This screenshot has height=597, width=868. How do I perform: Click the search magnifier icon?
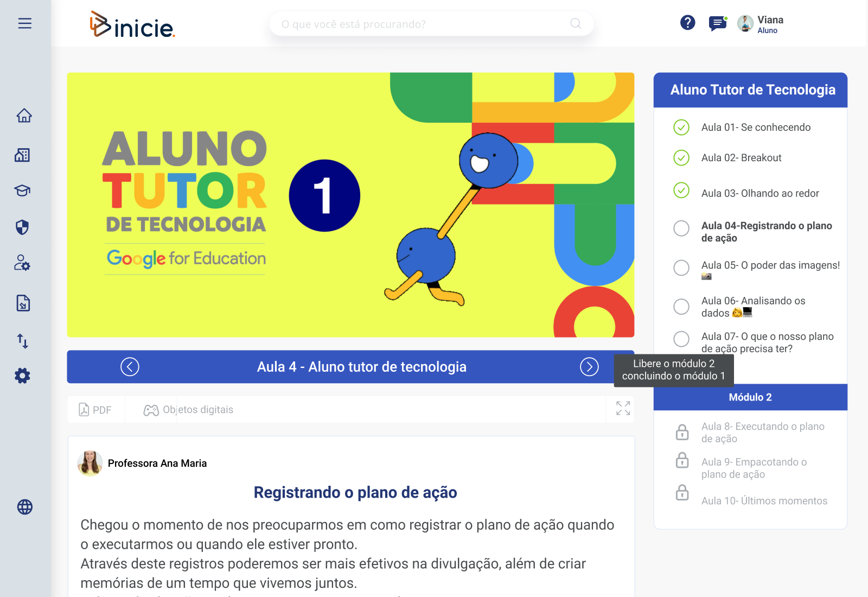576,23
